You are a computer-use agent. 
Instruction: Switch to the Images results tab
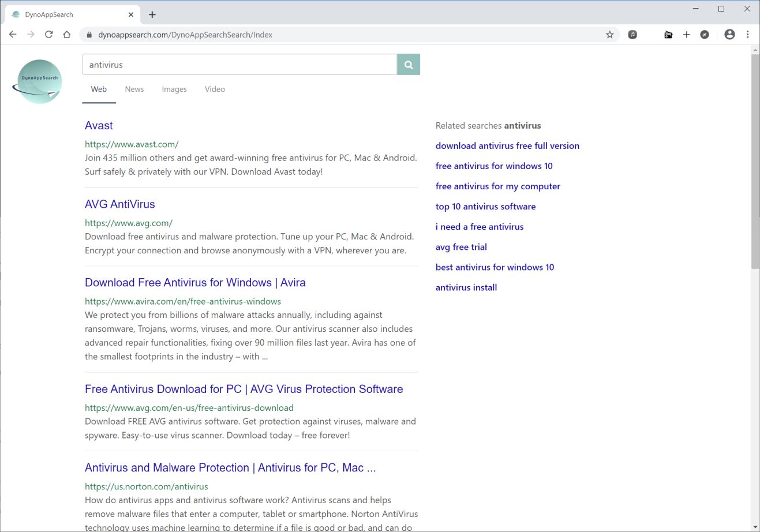click(x=174, y=89)
